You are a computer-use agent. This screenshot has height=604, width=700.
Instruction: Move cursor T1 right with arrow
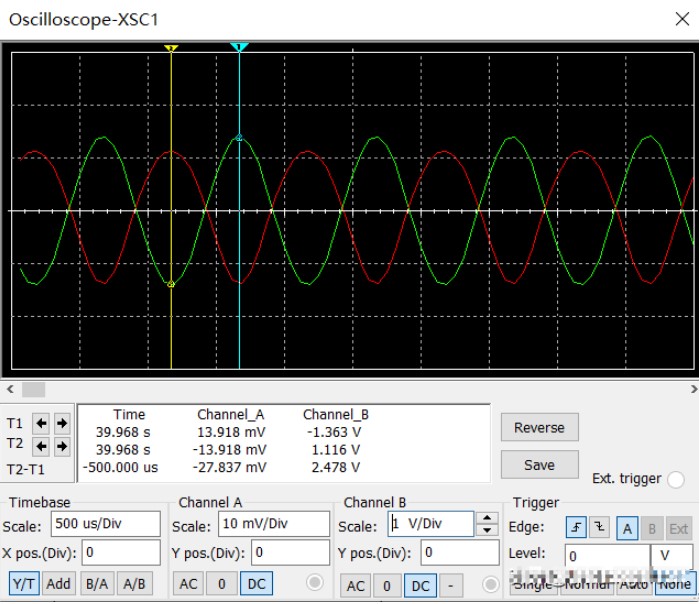pyautogui.click(x=62, y=423)
